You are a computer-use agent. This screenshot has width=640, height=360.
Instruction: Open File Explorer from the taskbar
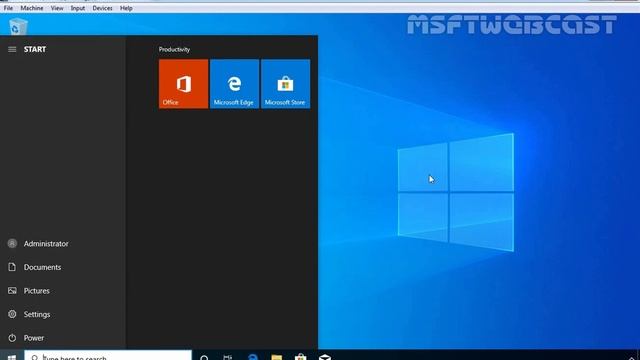277,356
